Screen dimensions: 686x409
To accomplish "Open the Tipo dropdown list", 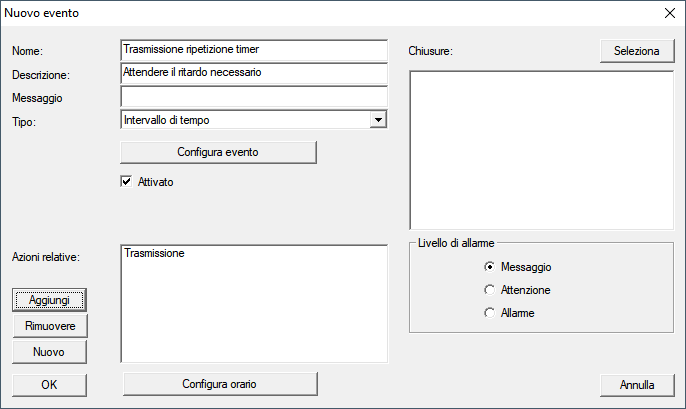I will coord(377,121).
